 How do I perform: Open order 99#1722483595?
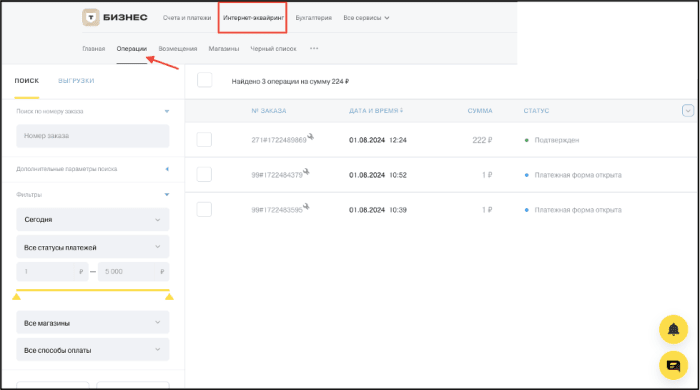pos(277,210)
